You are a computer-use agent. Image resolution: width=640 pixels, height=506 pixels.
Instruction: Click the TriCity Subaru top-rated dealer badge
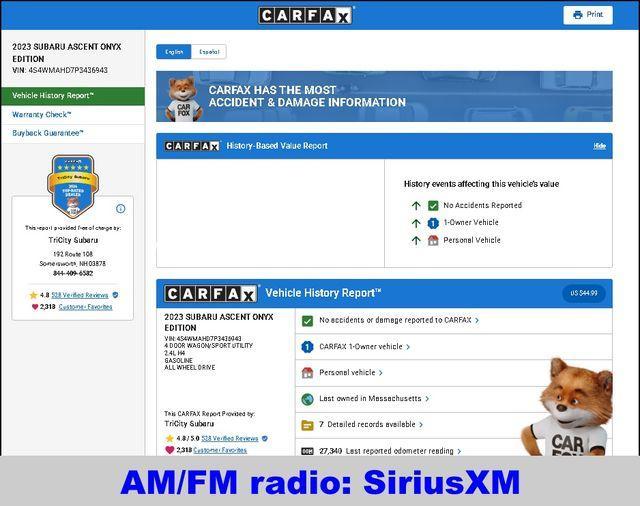pyautogui.click(x=73, y=186)
